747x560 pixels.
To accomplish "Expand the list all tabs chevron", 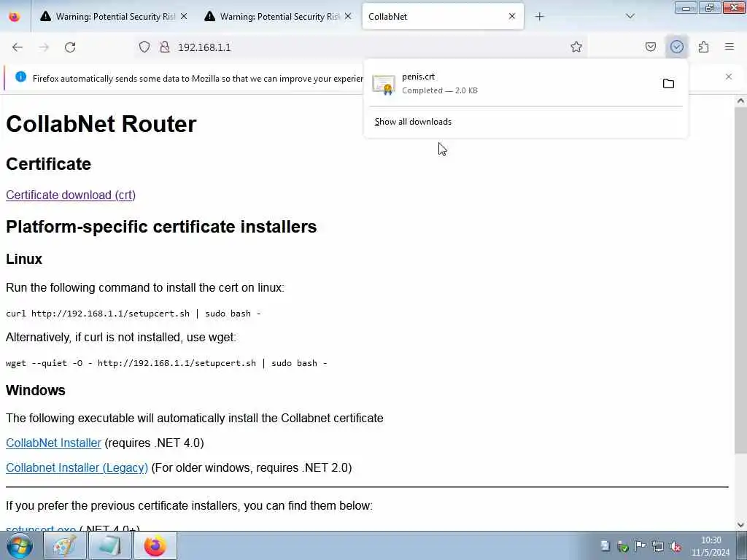I will (630, 16).
